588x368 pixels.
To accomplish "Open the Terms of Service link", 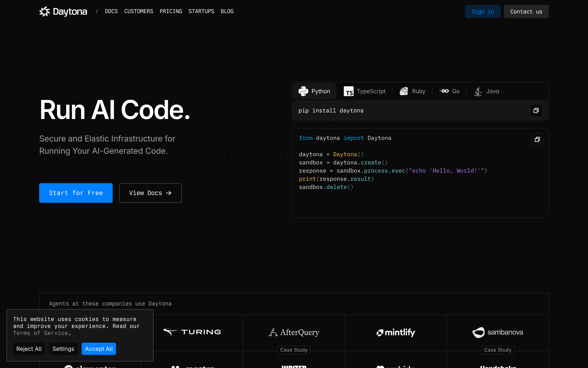I will tap(40, 333).
